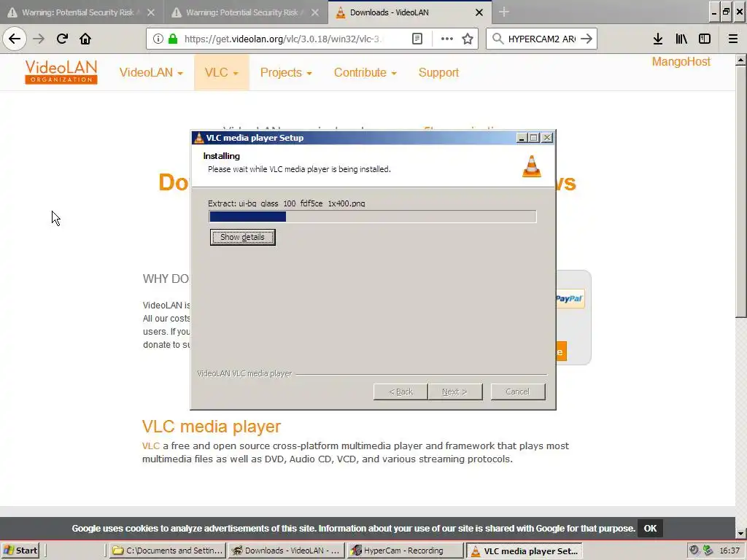This screenshot has height=560, width=747.
Task: Click first system tray icon
Action: 694,551
